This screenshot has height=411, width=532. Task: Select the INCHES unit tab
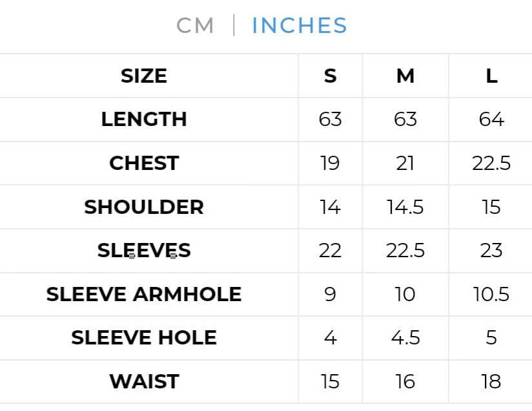[300, 26]
